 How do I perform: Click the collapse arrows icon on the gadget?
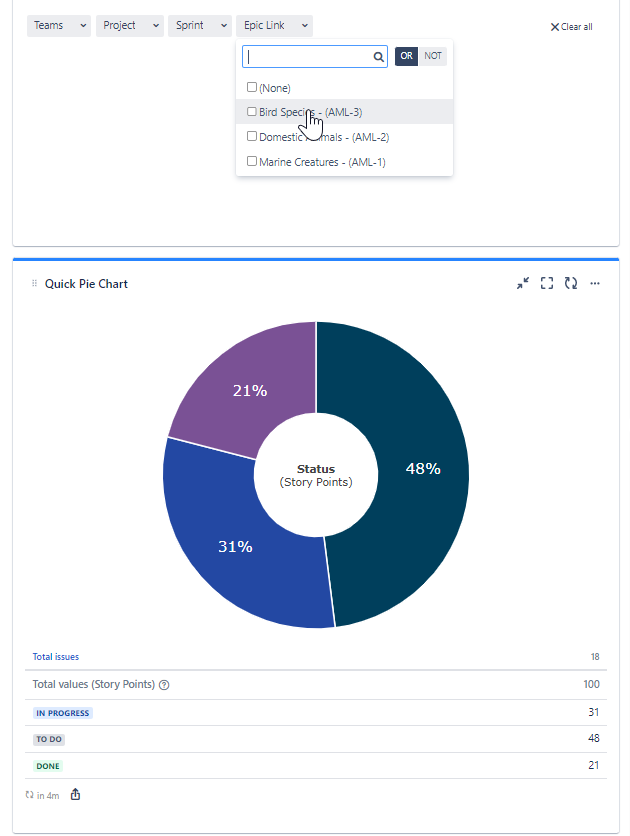[x=522, y=283]
